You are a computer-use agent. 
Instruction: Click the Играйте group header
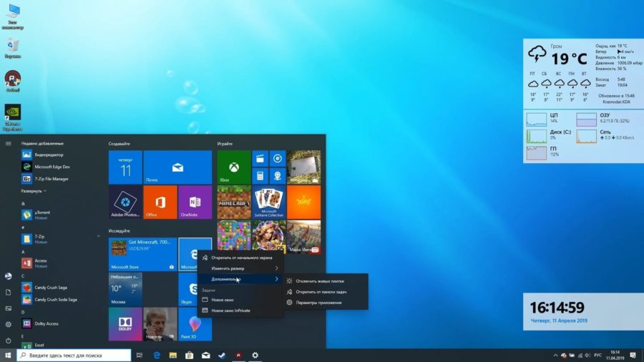click(225, 144)
